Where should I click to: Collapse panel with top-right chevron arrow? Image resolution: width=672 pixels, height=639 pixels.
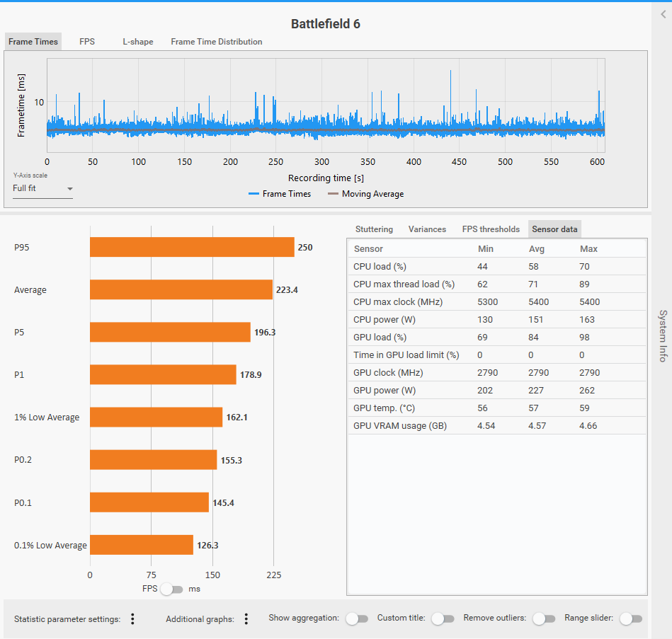[x=663, y=14]
